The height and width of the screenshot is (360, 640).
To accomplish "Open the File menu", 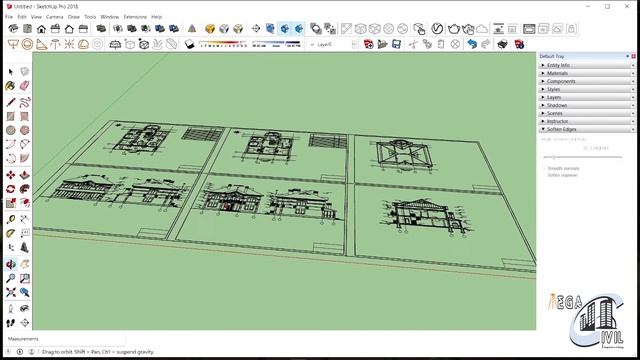I will 9,17.
